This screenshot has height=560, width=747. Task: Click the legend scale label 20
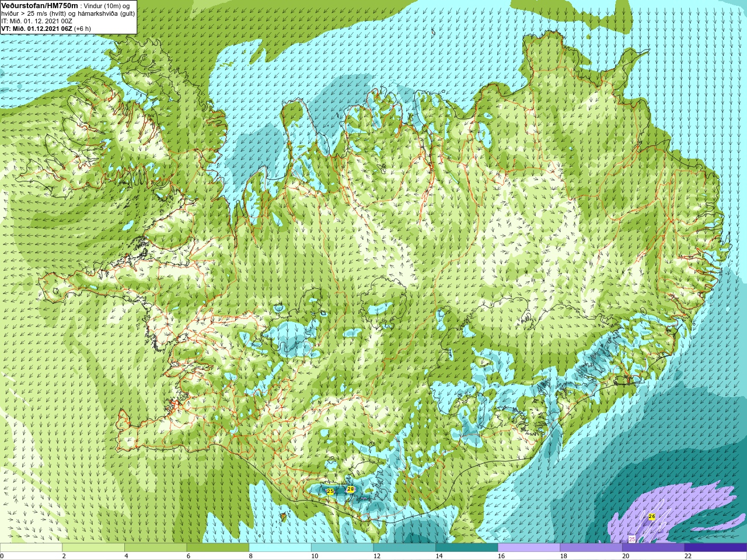(626, 556)
